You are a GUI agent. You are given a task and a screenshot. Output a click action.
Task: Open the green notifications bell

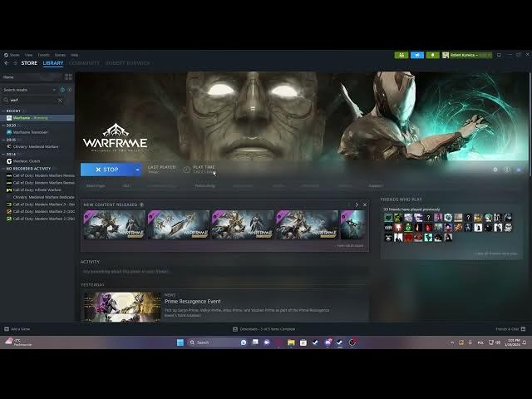pos(432,55)
